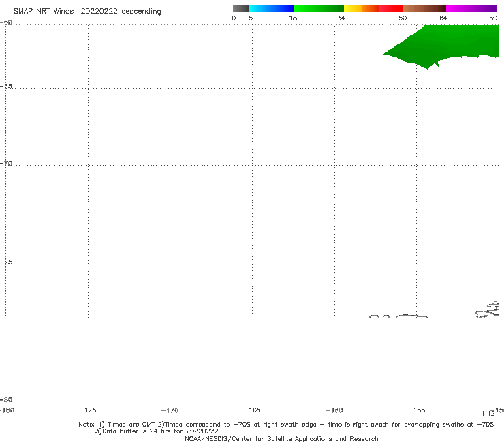This screenshot has height=443, width=504.
Task: Click the color bar label '18'
Action: [293, 18]
